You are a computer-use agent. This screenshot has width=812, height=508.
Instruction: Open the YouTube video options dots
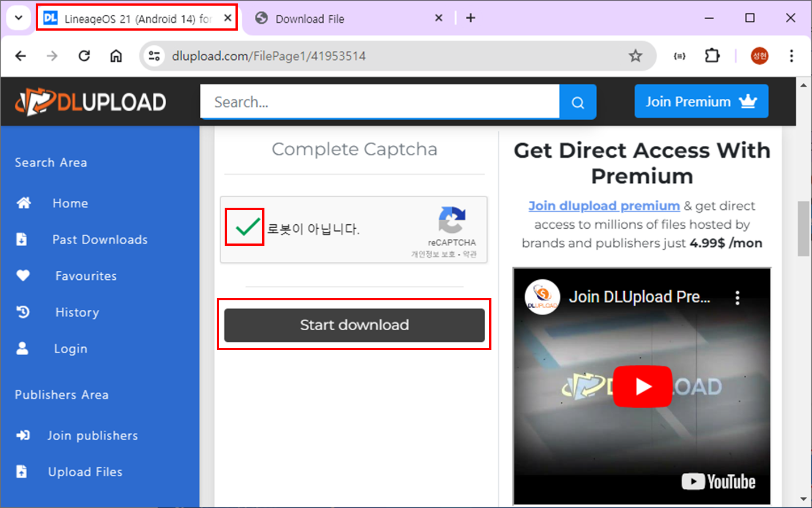click(x=737, y=297)
